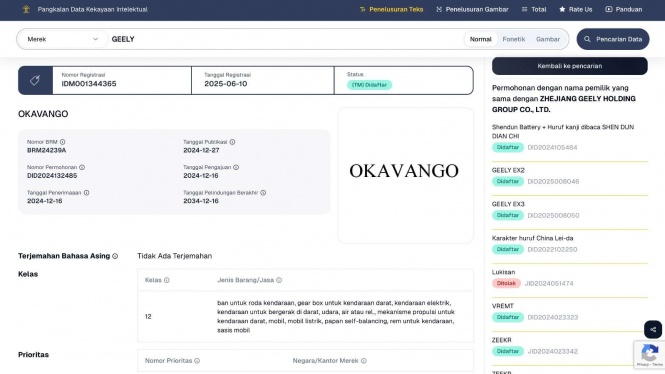Viewport: 665px width, 374px height.
Task: Click protection end date 2034-12-16
Action: coord(201,201)
